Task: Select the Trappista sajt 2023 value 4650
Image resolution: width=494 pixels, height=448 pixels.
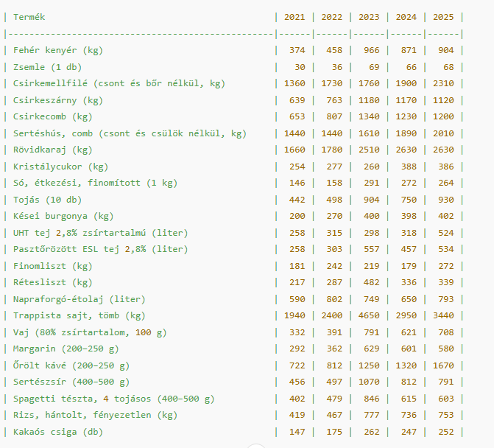Action: 369,315
